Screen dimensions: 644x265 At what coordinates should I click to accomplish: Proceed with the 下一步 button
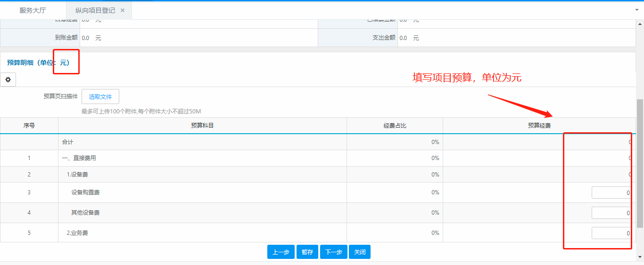[334, 252]
